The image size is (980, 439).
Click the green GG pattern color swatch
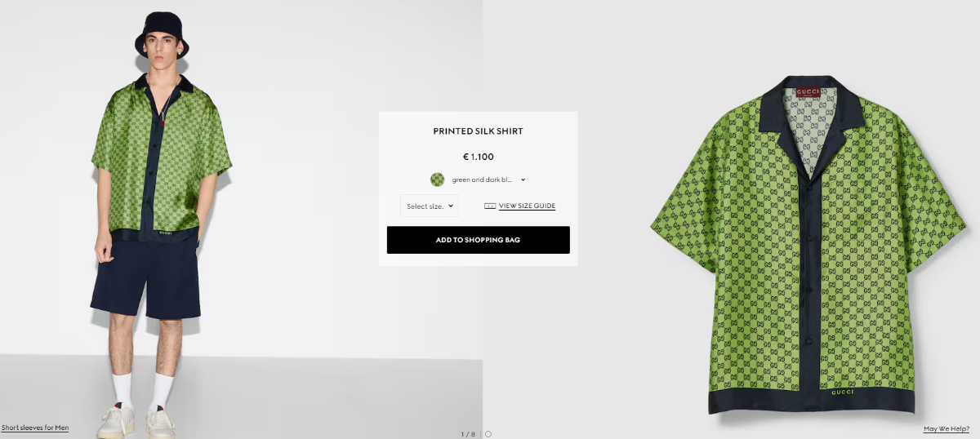click(437, 180)
